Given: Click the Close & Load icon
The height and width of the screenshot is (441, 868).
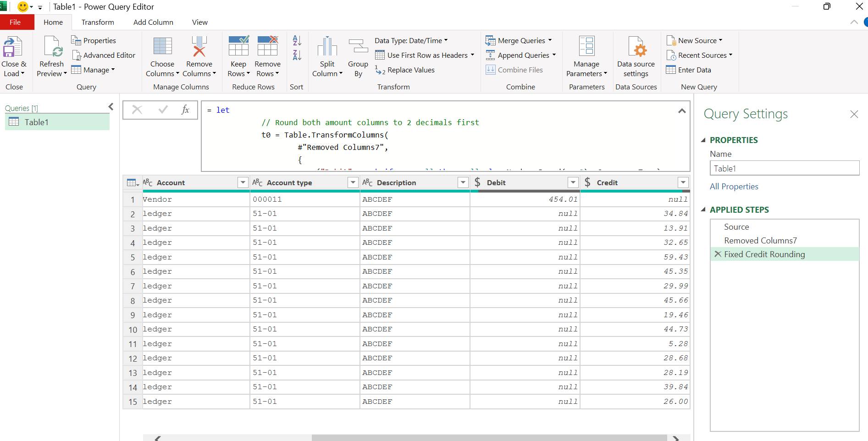Looking at the screenshot, I should point(12,46).
